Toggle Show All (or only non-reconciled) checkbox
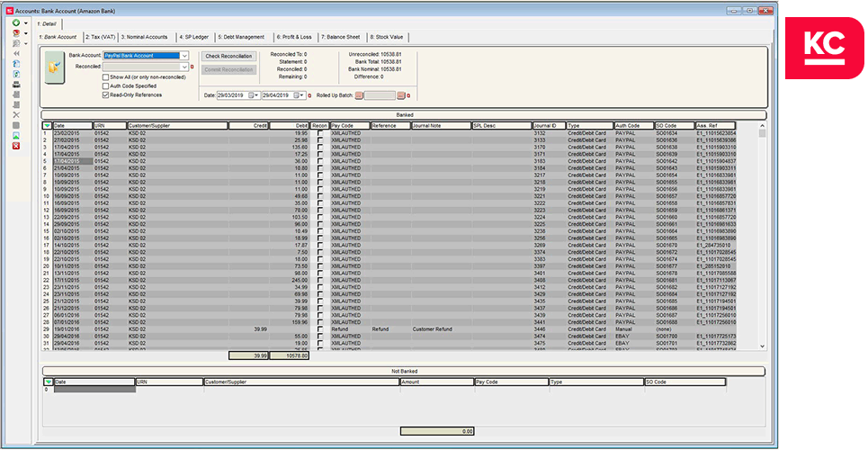 point(106,77)
